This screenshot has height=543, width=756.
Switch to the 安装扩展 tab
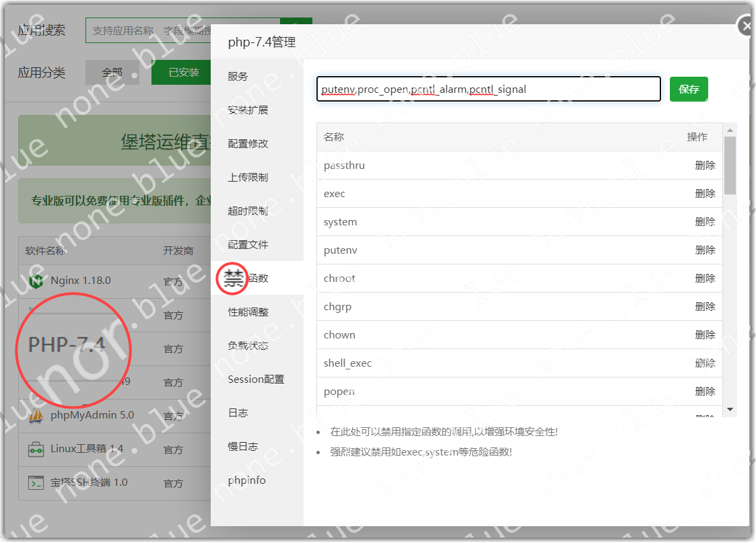(x=248, y=110)
